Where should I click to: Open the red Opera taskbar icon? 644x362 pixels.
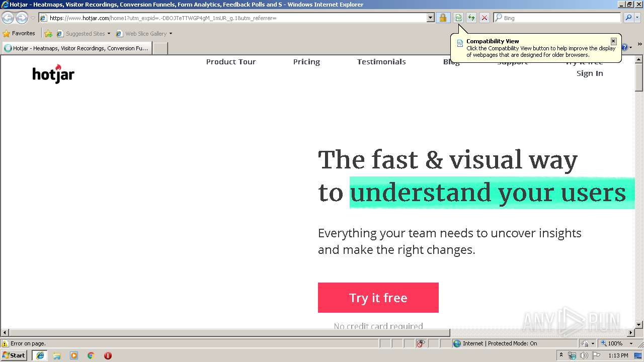pyautogui.click(x=108, y=355)
